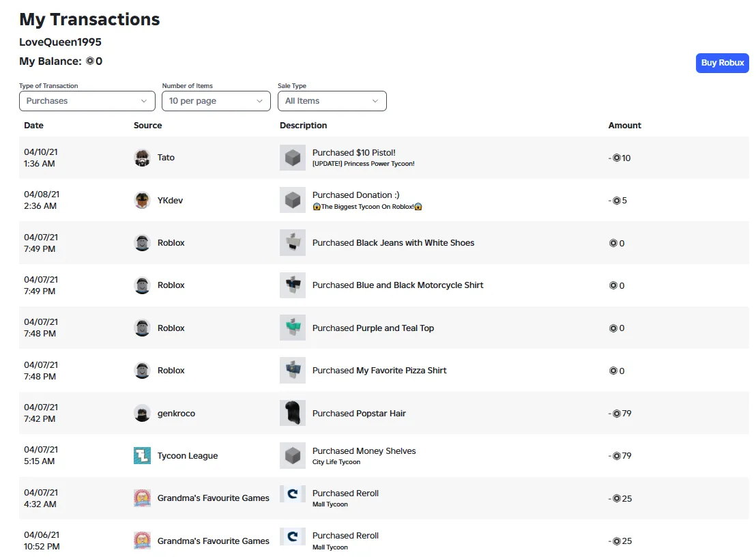756x559 pixels.
Task: Click 'Mall Tycoon' link under 10:52 PM Reroll
Action: [330, 547]
